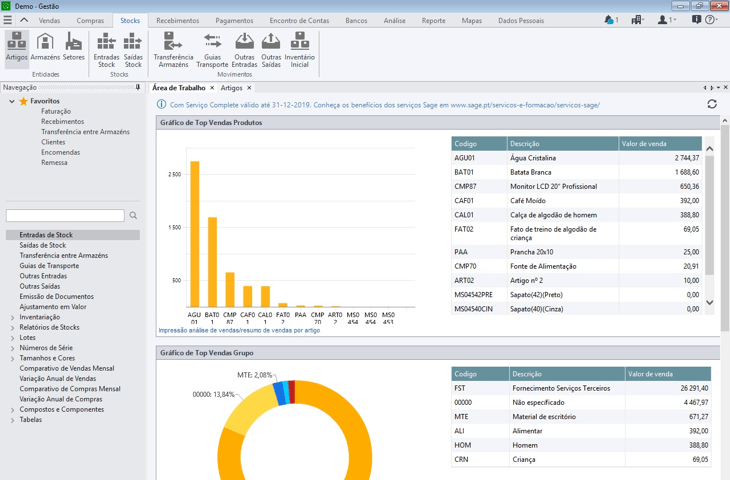Open the sales analysis print link below the chart
Screen dimensions: 730x480
pos(239,330)
